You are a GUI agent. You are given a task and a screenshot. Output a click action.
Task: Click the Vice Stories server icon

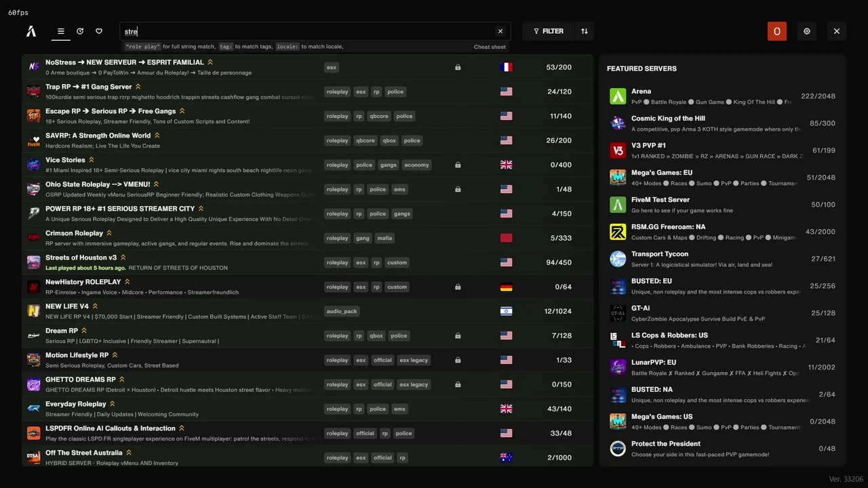point(33,165)
